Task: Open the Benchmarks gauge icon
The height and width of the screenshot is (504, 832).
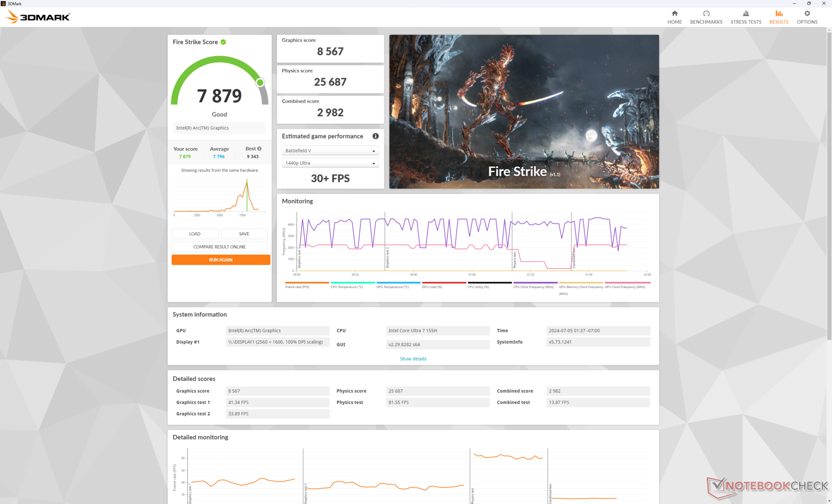Action: point(706,13)
